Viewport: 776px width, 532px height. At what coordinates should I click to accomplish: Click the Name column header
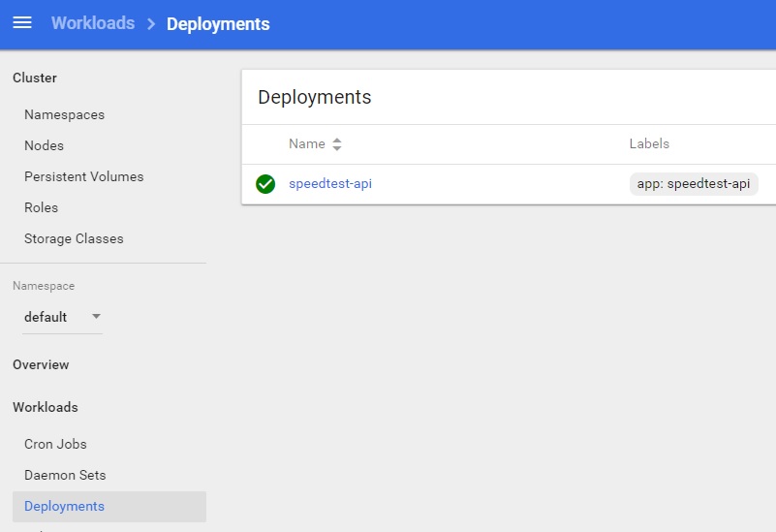[307, 144]
